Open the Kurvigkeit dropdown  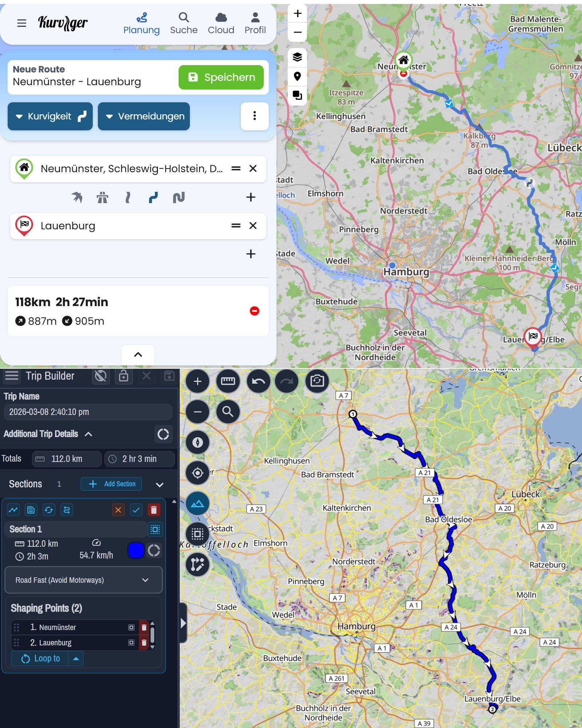click(x=50, y=116)
